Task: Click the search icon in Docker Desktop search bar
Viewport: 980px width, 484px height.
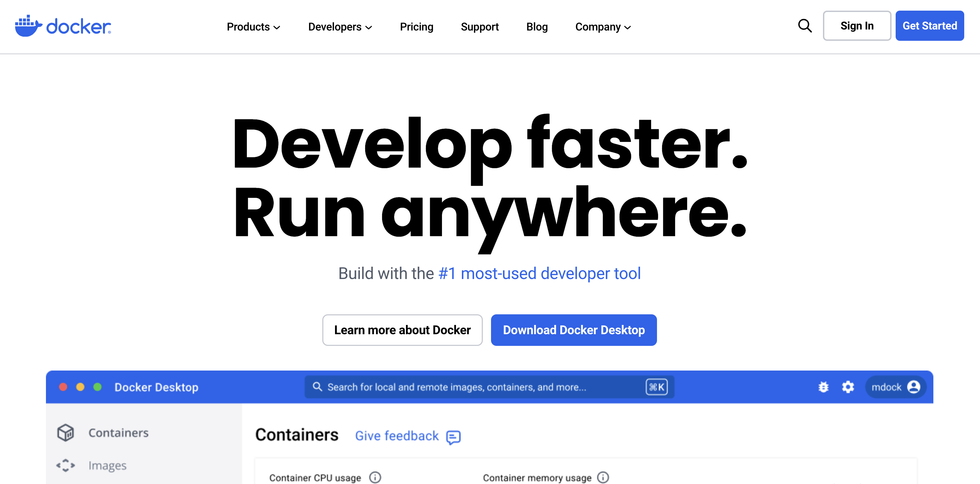Action: click(317, 387)
